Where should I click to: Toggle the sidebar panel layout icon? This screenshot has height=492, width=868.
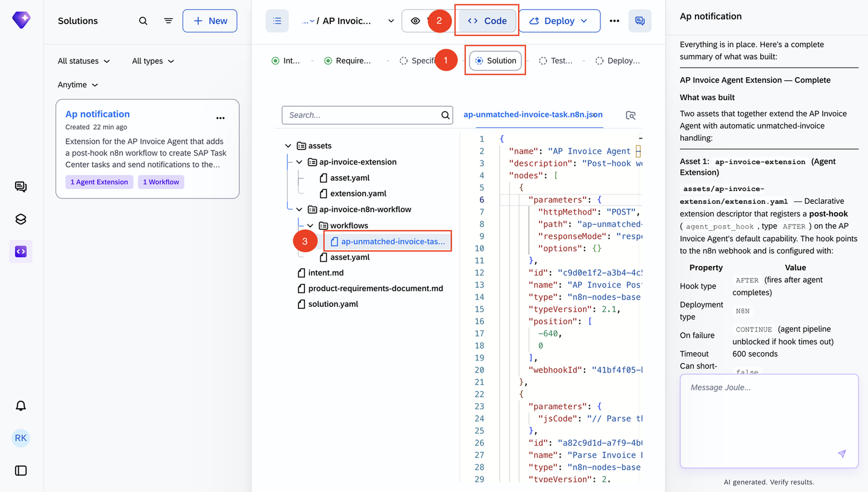pos(20,470)
